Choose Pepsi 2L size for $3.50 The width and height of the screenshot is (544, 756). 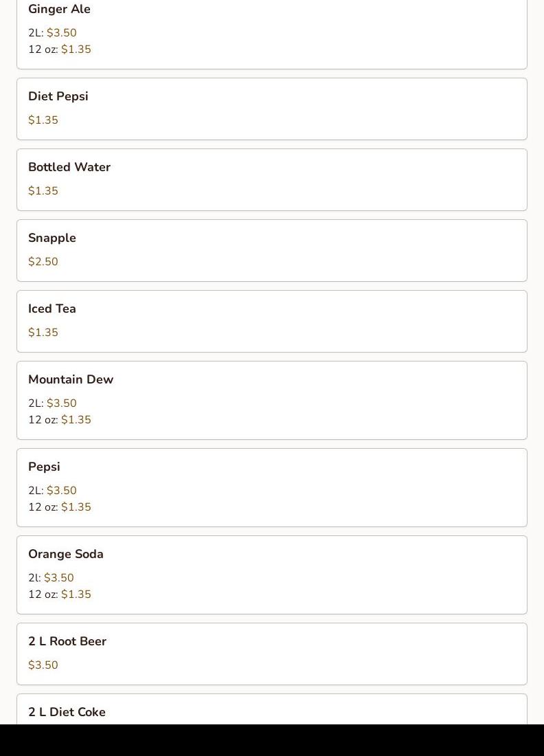[x=61, y=491]
